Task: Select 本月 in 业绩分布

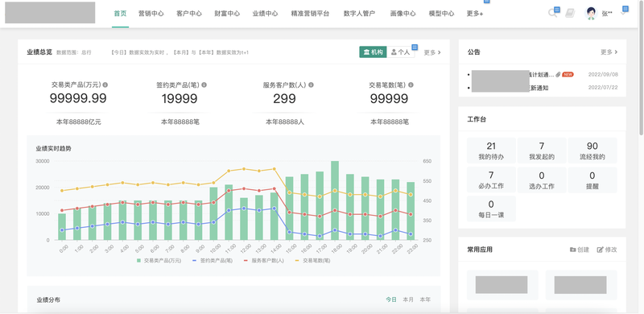Action: click(x=408, y=300)
